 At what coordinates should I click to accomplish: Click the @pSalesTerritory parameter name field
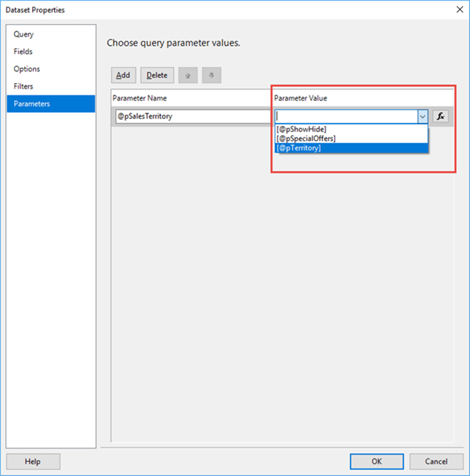tap(193, 116)
